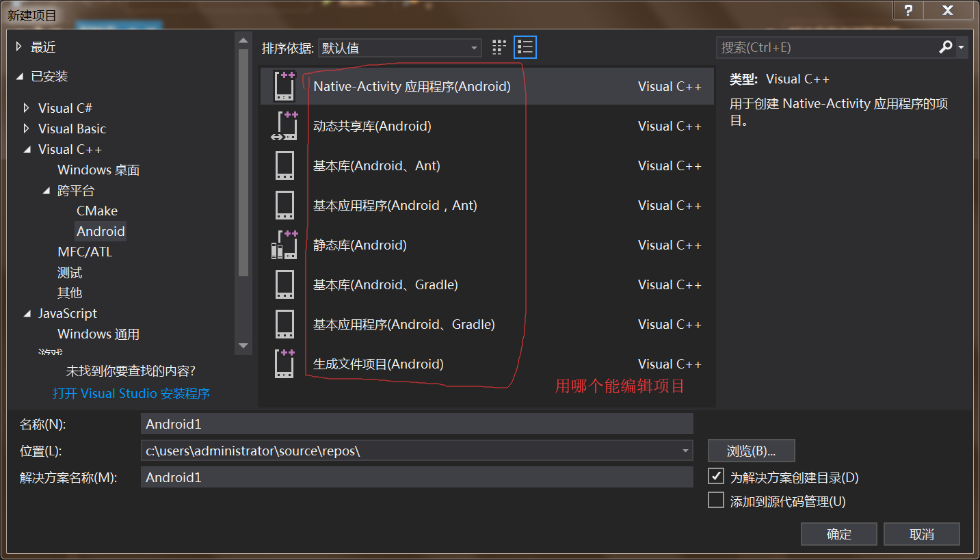Open the 排序依据 默认值 dropdown

pyautogui.click(x=400, y=48)
